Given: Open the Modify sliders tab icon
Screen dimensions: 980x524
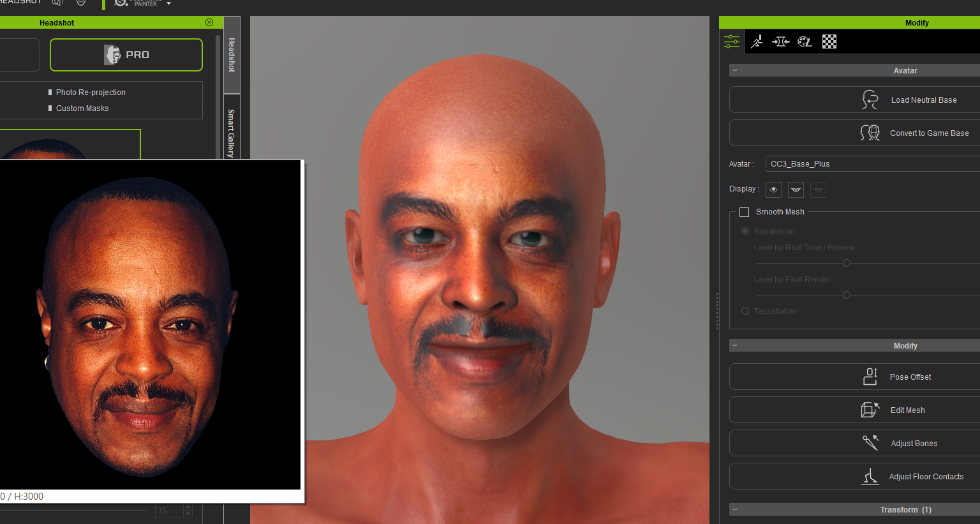Looking at the screenshot, I should coord(732,41).
